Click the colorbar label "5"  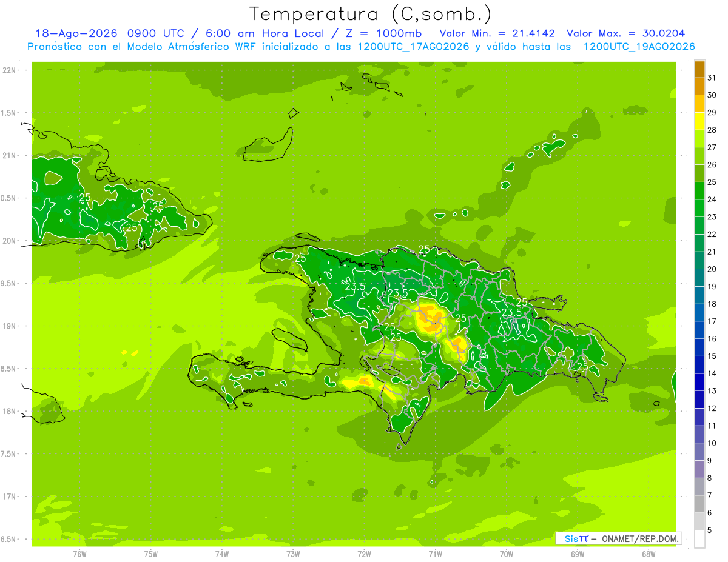click(710, 530)
